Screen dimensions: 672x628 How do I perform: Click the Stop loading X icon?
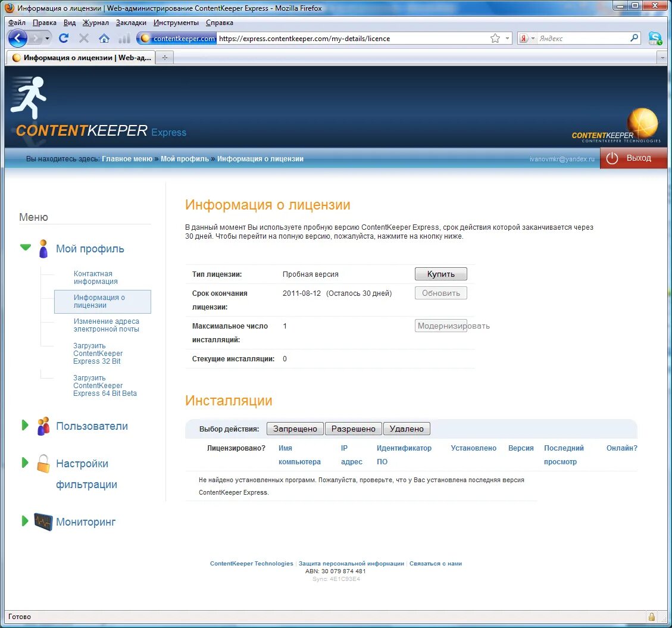(84, 39)
